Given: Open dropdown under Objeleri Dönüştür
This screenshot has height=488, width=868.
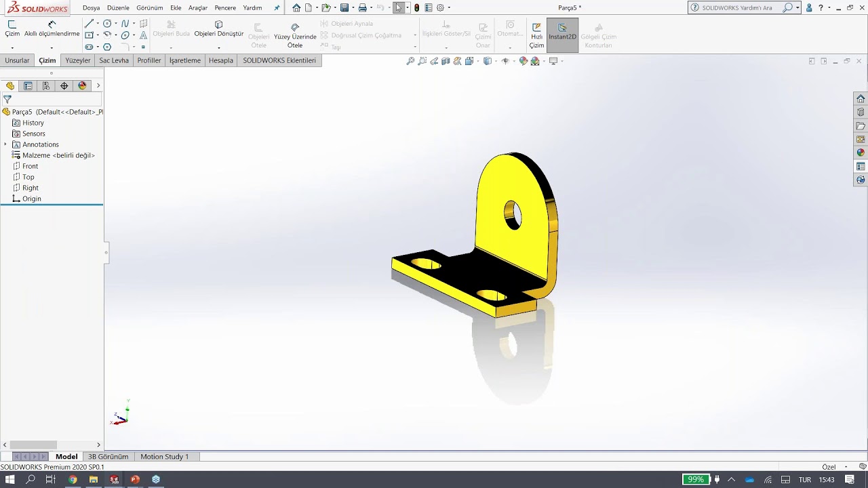Looking at the screenshot, I should tap(219, 48).
